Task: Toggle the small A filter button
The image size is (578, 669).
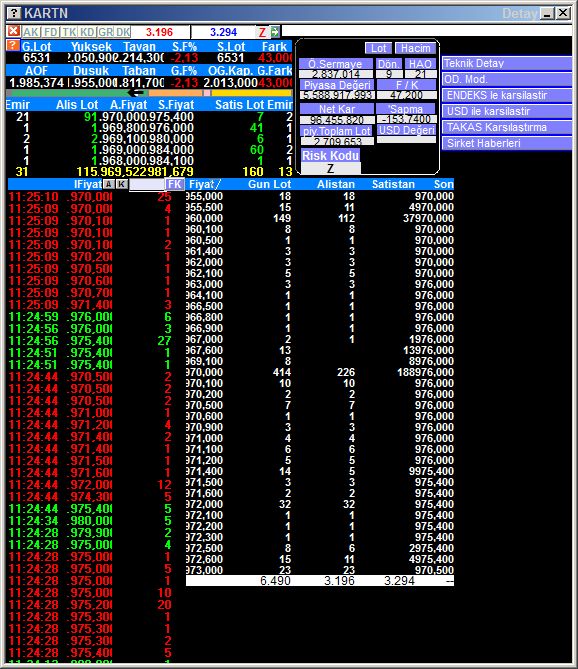Action: pos(109,184)
